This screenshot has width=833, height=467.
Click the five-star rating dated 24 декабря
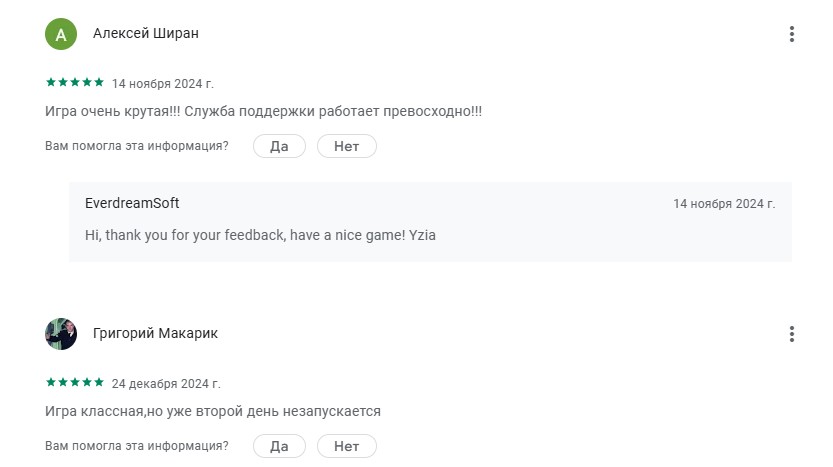75,382
